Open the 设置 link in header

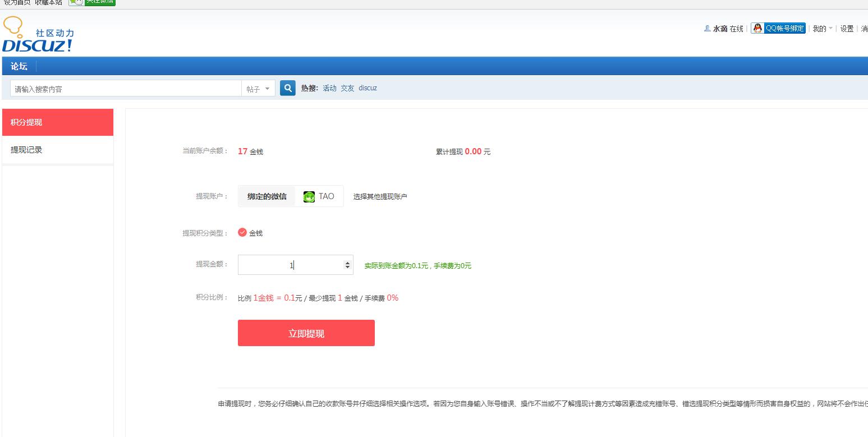tap(847, 29)
